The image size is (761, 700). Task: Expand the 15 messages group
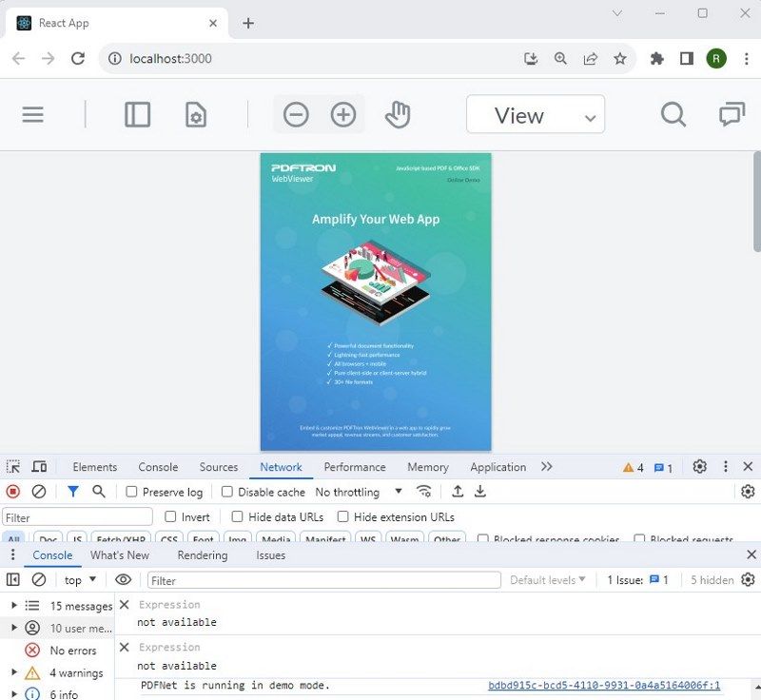pos(14,606)
